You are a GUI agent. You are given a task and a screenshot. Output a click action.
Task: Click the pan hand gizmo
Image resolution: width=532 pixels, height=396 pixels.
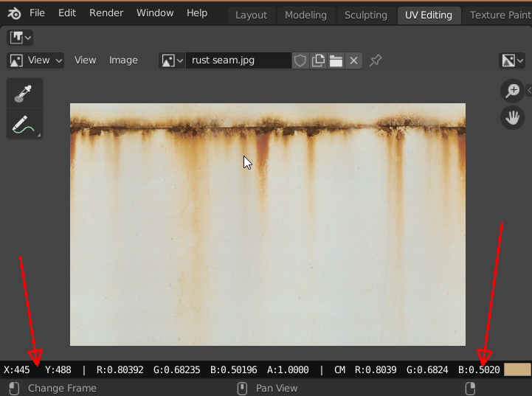pyautogui.click(x=512, y=118)
